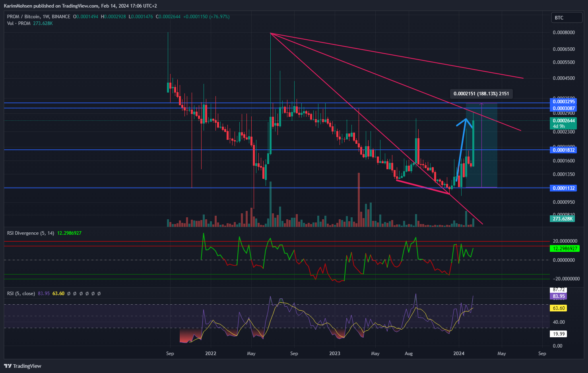Click the 83.95 purple RSI value tag
The image size is (588, 373).
click(x=559, y=296)
